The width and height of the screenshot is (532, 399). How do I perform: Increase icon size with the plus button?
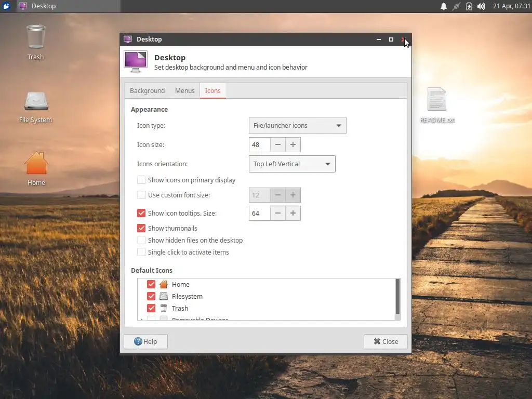293,144
